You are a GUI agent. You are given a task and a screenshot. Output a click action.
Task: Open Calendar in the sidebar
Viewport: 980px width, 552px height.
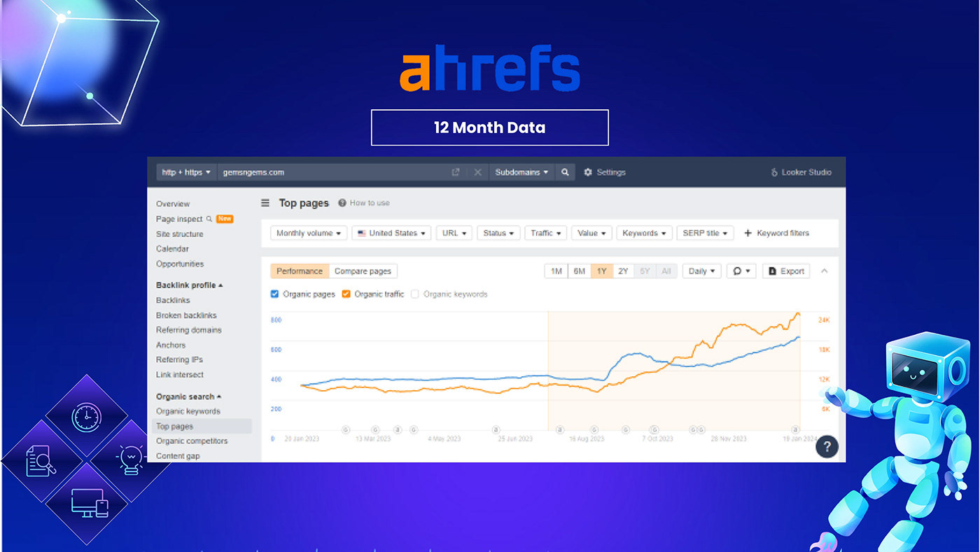click(172, 249)
